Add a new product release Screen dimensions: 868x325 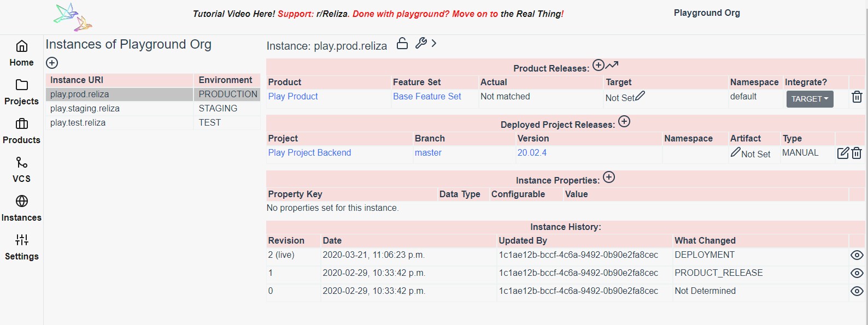(599, 66)
